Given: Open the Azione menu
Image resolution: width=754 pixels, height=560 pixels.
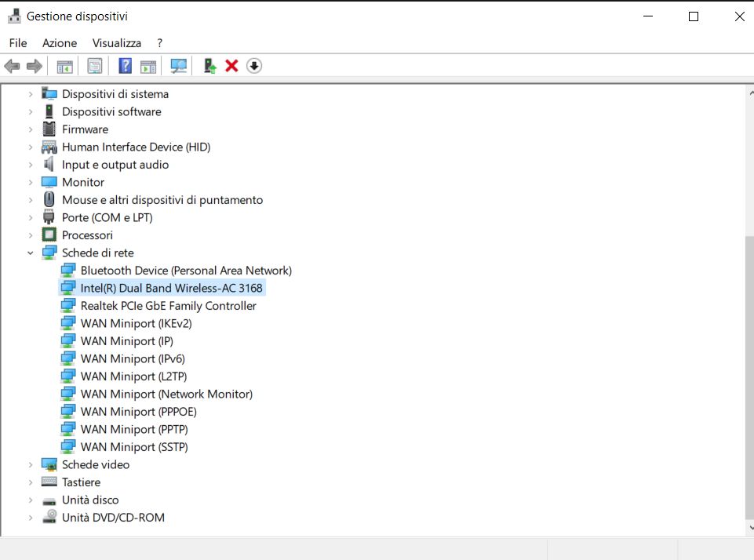Looking at the screenshot, I should click(60, 43).
